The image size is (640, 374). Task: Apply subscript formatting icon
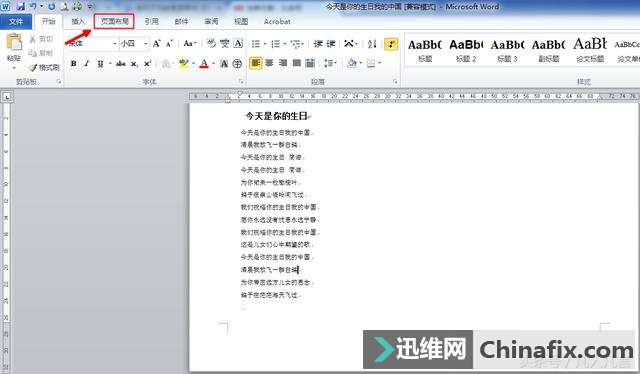[134, 64]
